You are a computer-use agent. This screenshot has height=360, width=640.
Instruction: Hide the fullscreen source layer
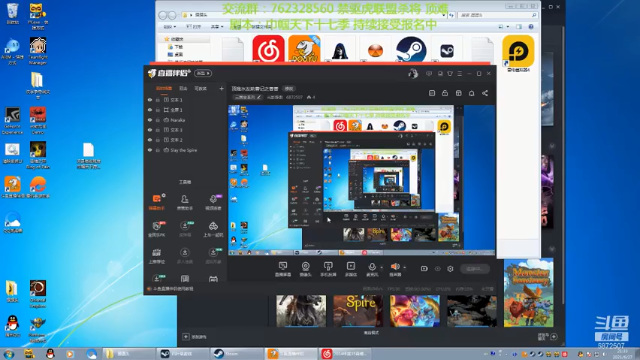tap(150, 110)
